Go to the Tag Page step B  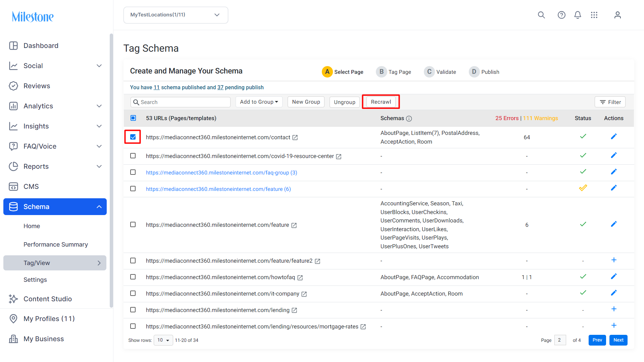393,72
